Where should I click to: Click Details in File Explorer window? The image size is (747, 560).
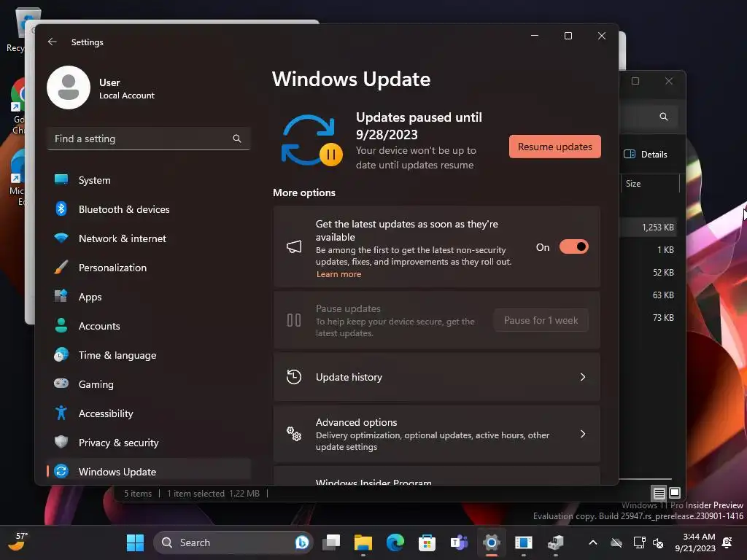coord(646,155)
